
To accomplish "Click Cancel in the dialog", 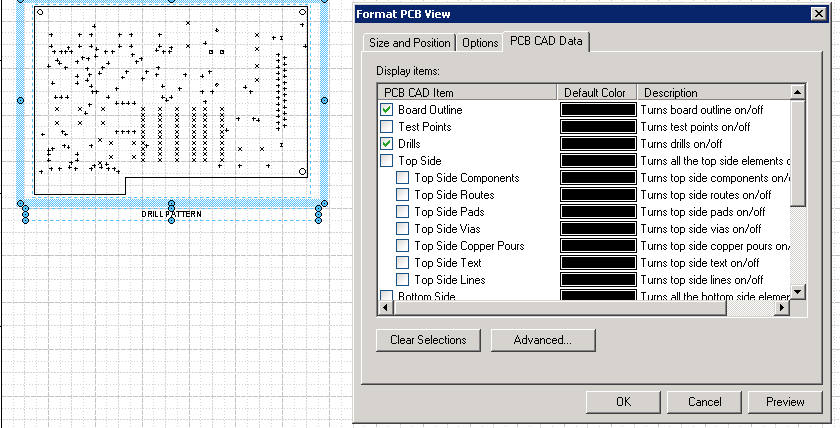I will [704, 402].
